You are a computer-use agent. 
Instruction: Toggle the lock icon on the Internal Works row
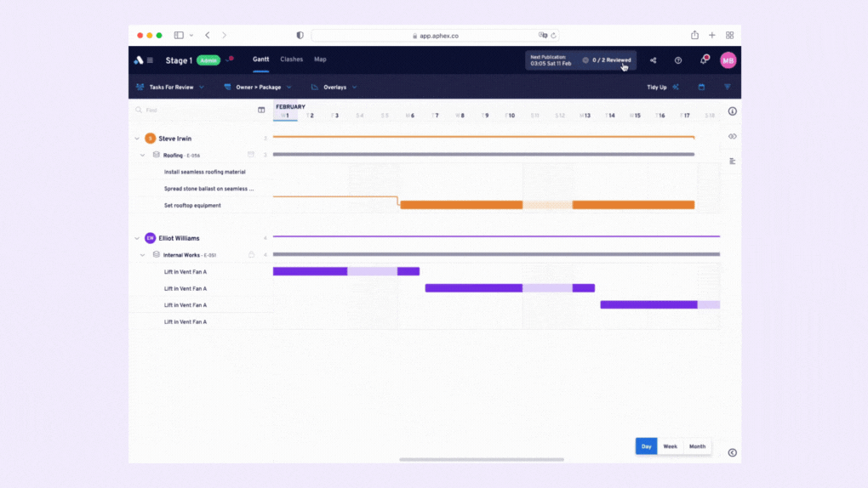[251, 254]
